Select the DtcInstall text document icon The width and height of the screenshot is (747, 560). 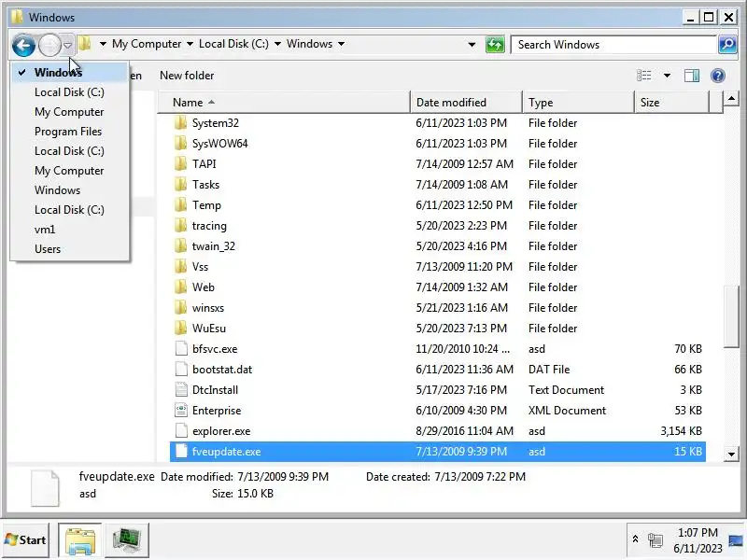click(x=181, y=390)
